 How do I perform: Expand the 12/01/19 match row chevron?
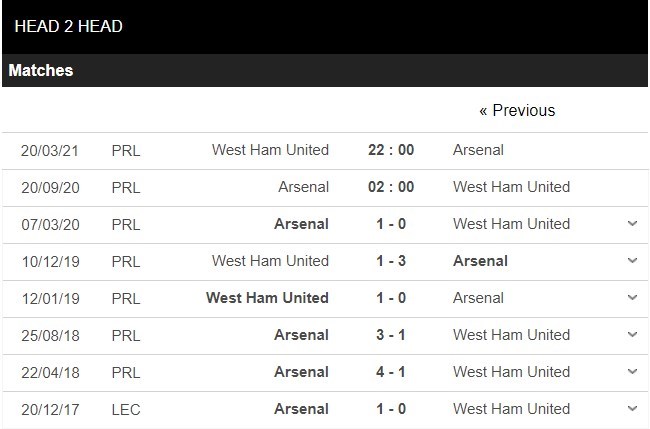[632, 298]
